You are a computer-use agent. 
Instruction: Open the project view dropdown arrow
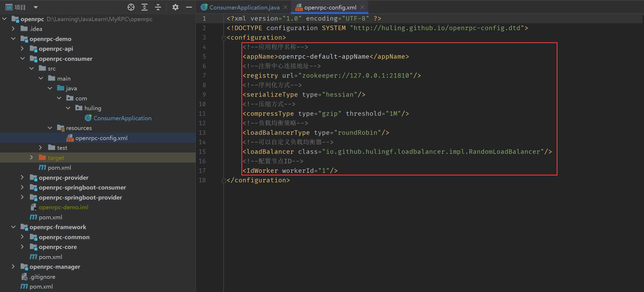coord(35,7)
